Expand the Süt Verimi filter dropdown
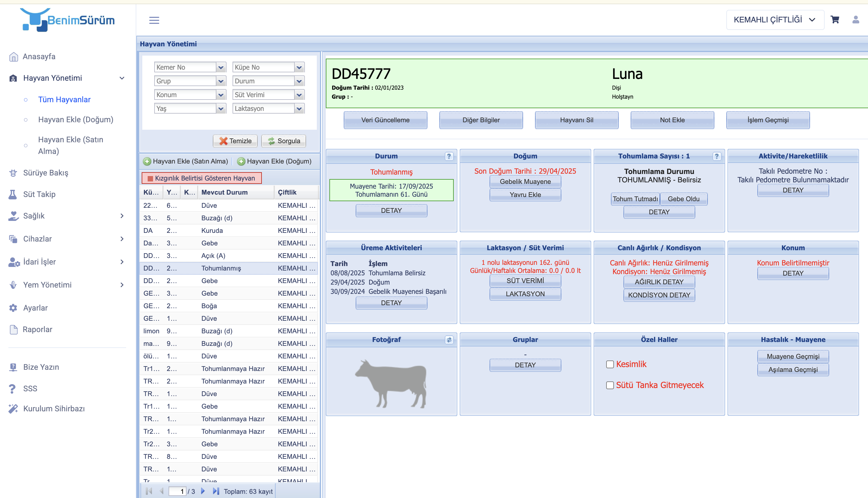Viewport: 868px width, 498px height. click(299, 95)
